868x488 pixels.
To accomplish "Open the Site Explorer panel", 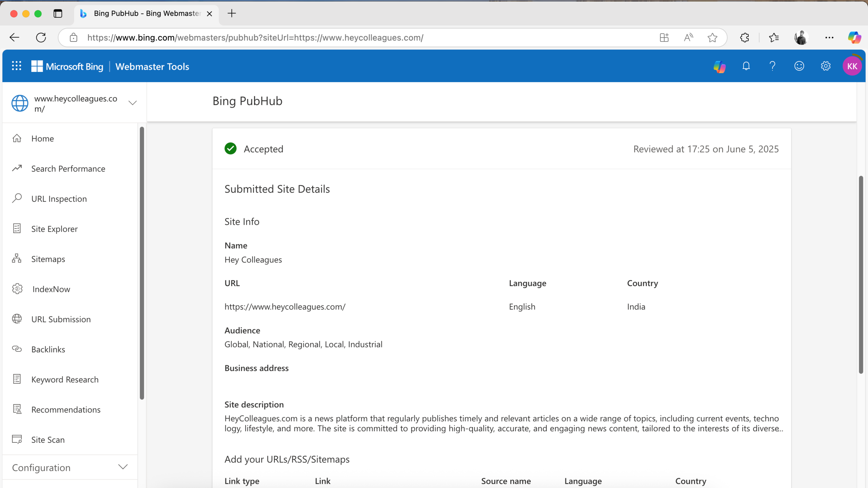I will tap(55, 229).
